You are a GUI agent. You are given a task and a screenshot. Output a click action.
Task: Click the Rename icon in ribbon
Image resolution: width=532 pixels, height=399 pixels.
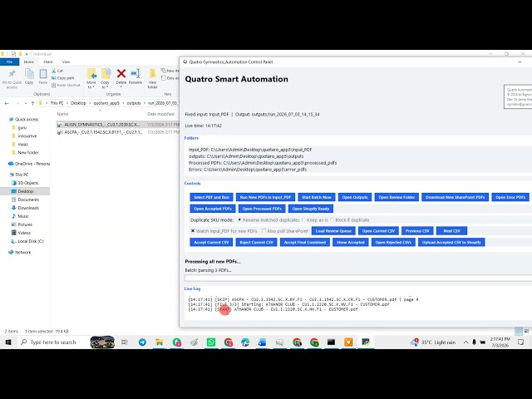135,73
